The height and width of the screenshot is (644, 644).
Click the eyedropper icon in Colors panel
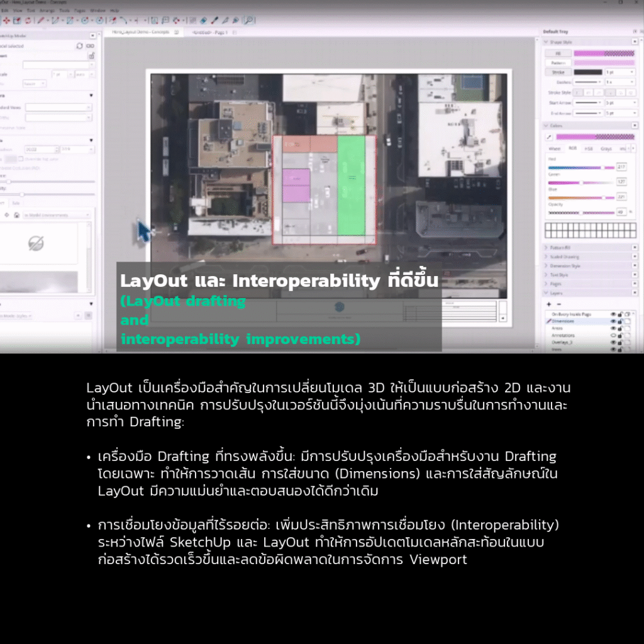coord(548,136)
